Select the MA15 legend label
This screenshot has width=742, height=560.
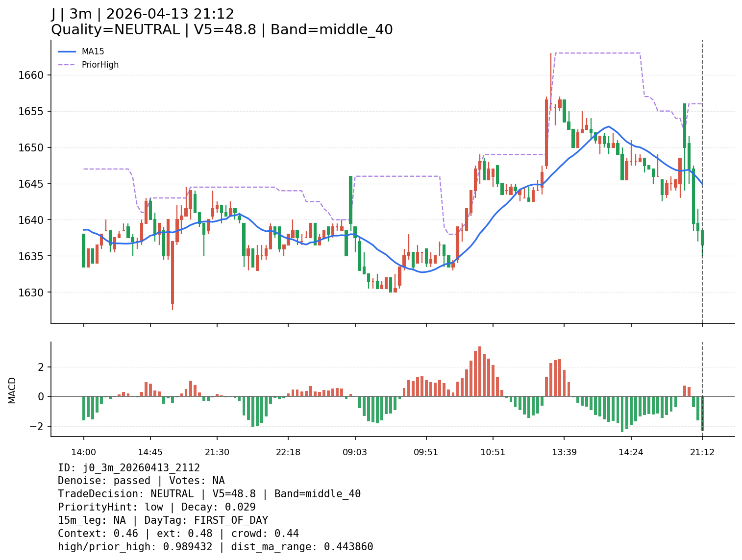click(x=93, y=51)
